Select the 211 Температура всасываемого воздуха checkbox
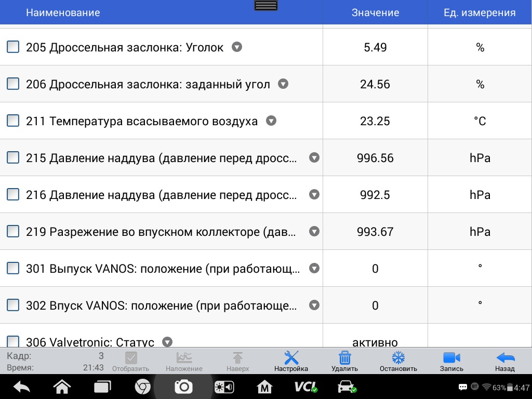Viewport: 532px width, 399px height. click(x=13, y=121)
